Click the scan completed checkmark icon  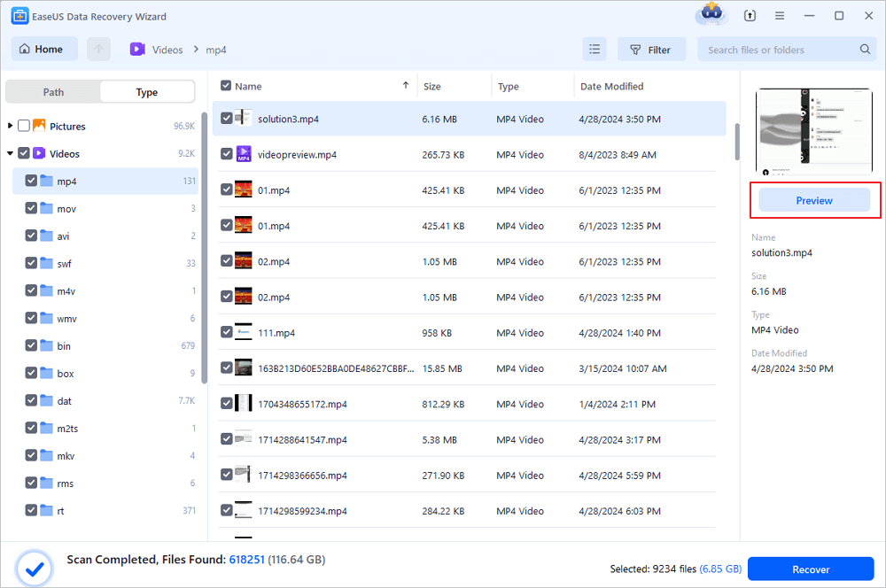pyautogui.click(x=35, y=569)
